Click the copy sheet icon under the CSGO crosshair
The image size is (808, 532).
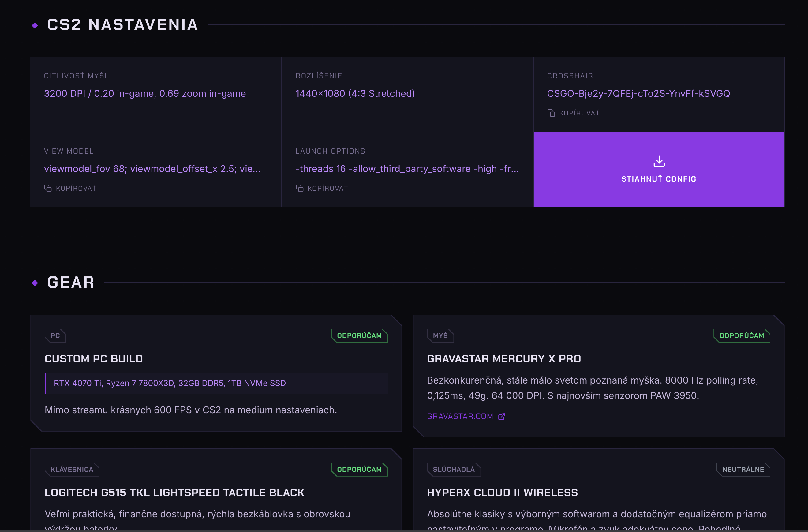pos(551,113)
